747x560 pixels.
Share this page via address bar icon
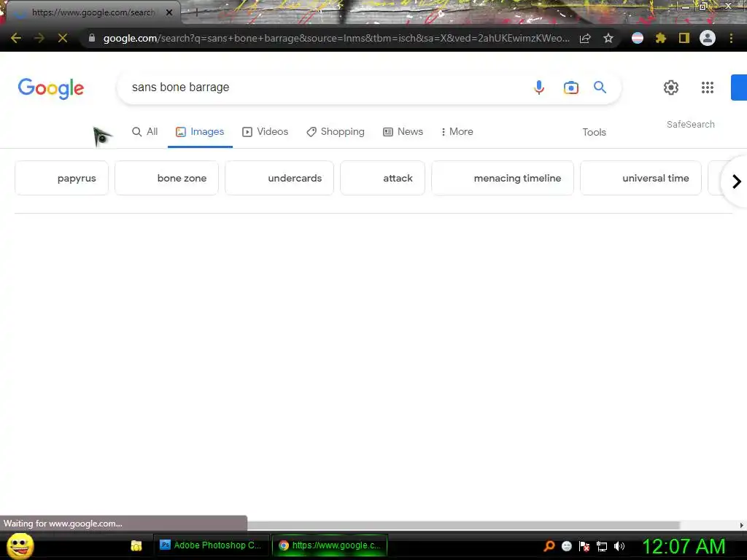click(585, 38)
